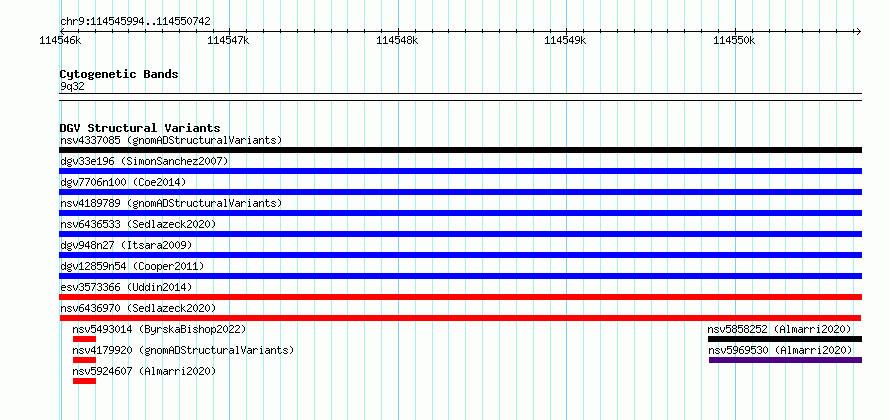890x420 pixels.
Task: Click the chr9:114545994..114550742 coordinates text
Action: click(135, 21)
